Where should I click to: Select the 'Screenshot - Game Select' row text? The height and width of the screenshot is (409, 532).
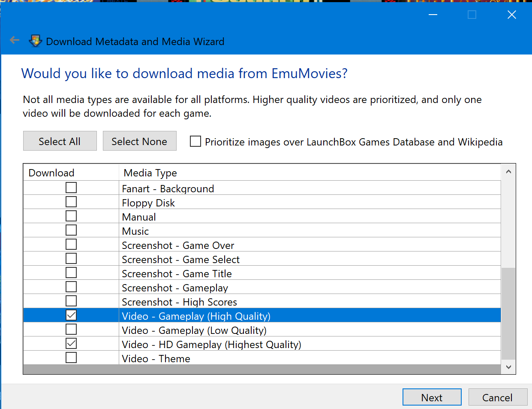click(181, 260)
